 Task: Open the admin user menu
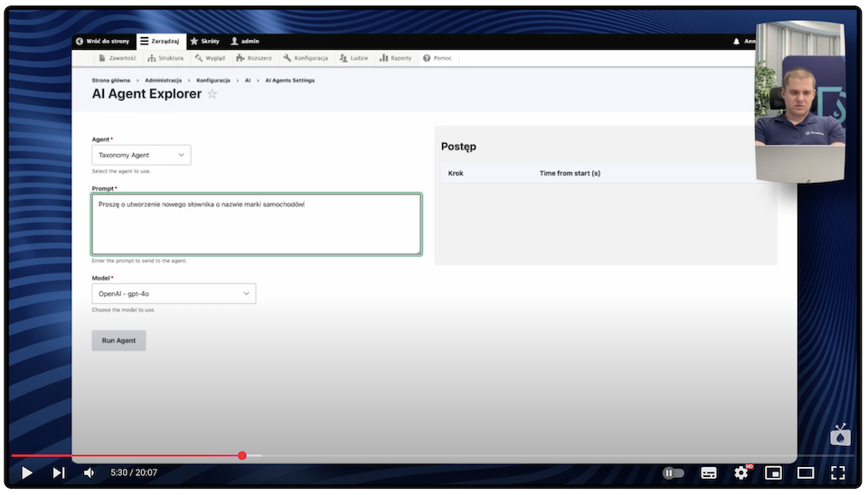(245, 41)
